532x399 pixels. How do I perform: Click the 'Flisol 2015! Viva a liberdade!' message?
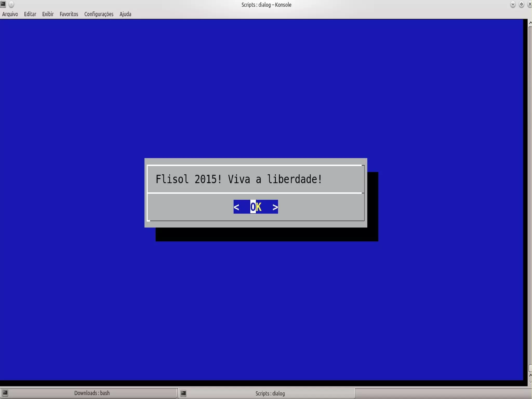[239, 179]
